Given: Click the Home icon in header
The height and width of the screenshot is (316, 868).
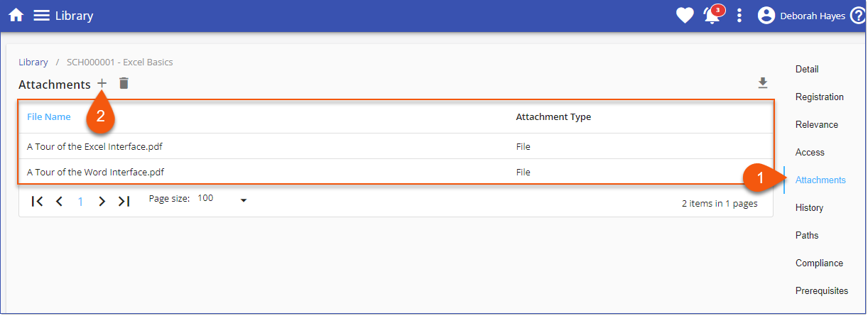Looking at the screenshot, I should 16,15.
